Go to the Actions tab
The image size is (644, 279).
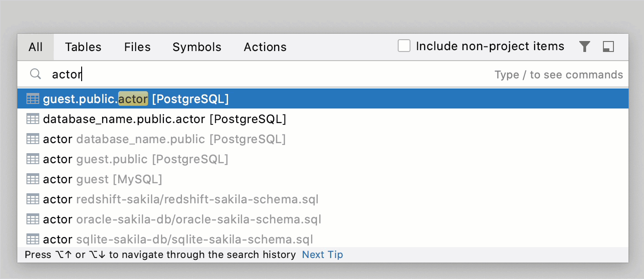(x=265, y=47)
